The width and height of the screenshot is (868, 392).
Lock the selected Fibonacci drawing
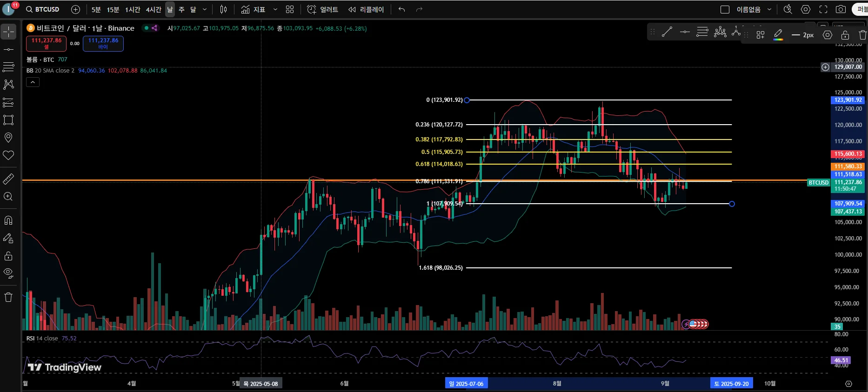pyautogui.click(x=845, y=35)
